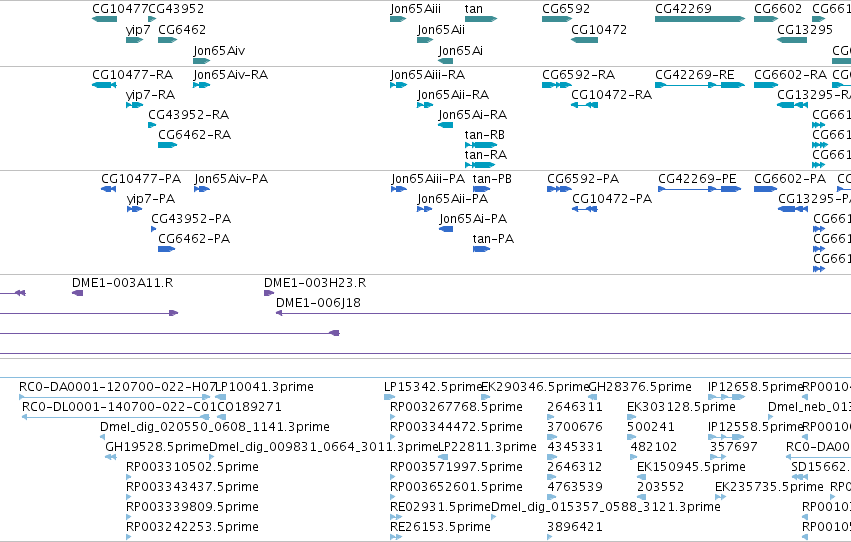Select the GH19528.5prime EST
The width and height of the screenshot is (851, 542).
pos(111,457)
